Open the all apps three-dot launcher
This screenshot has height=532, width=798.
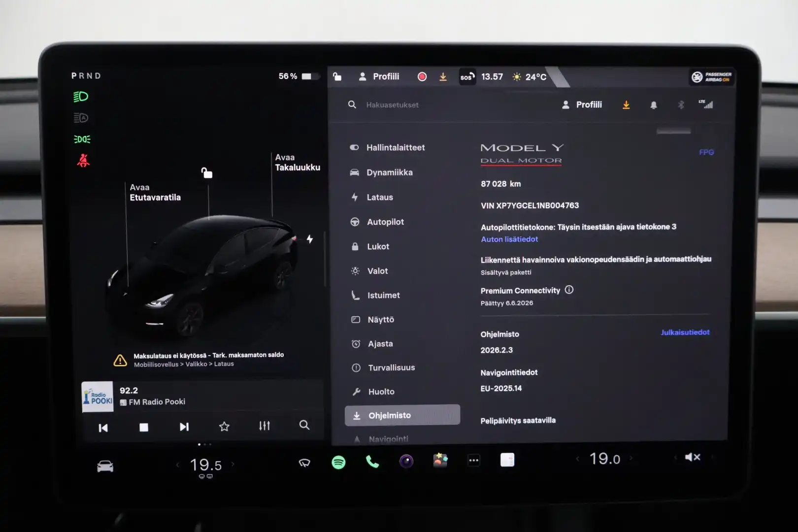(474, 461)
